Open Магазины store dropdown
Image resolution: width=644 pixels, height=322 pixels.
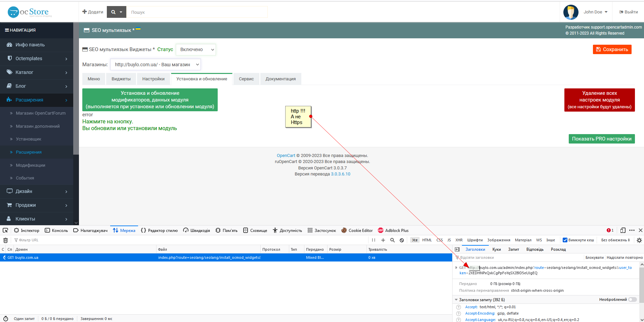[156, 65]
